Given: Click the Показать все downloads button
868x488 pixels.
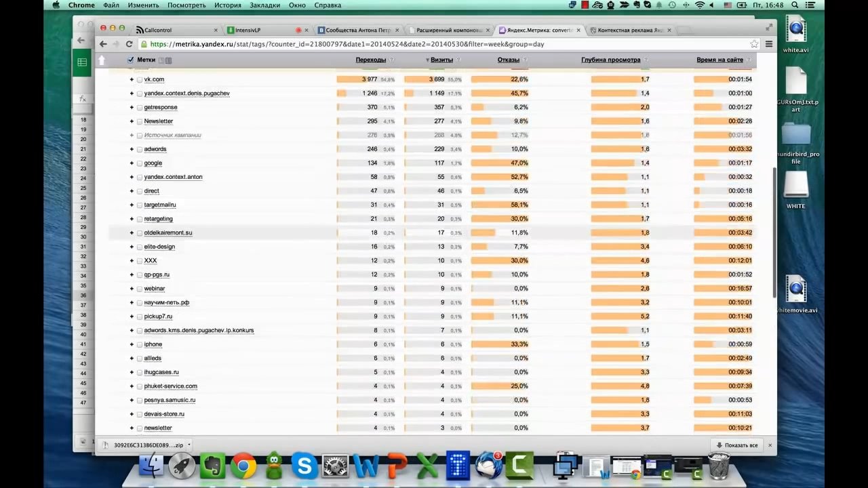Looking at the screenshot, I should click(x=737, y=445).
